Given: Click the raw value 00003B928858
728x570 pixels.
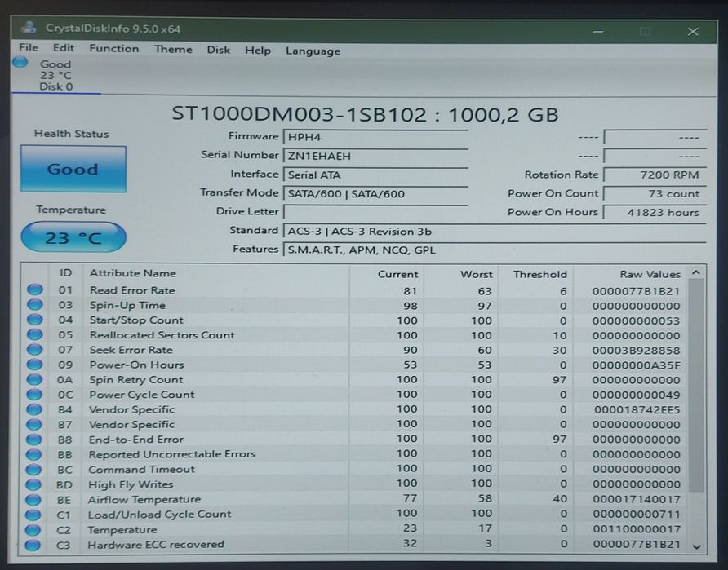Looking at the screenshot, I should (x=636, y=351).
